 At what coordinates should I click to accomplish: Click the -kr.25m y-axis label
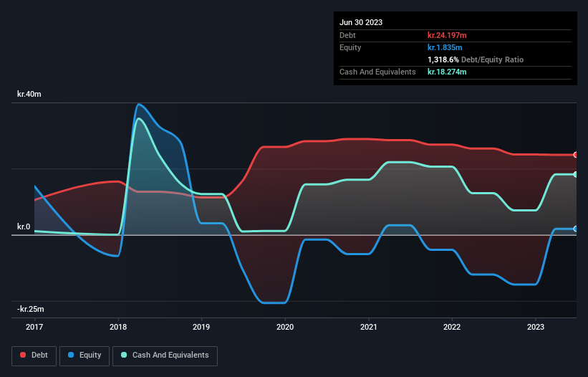coord(31,309)
